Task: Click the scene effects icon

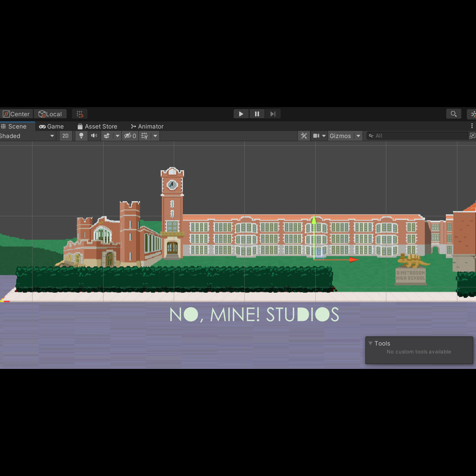Action: 107,136
